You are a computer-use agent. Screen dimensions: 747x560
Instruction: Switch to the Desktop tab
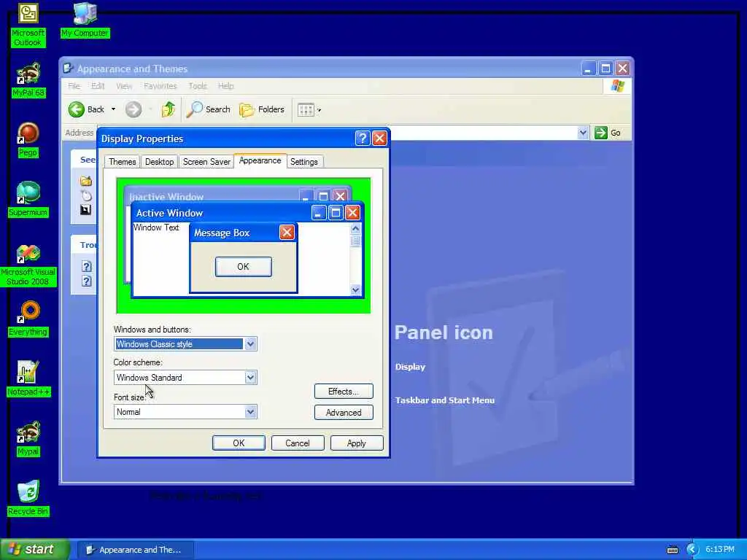159,162
